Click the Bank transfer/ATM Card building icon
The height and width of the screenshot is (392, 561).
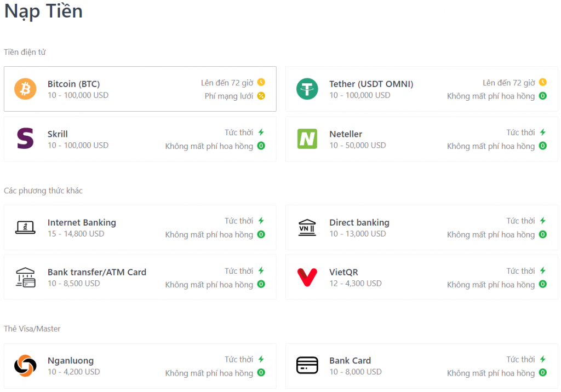click(25, 277)
